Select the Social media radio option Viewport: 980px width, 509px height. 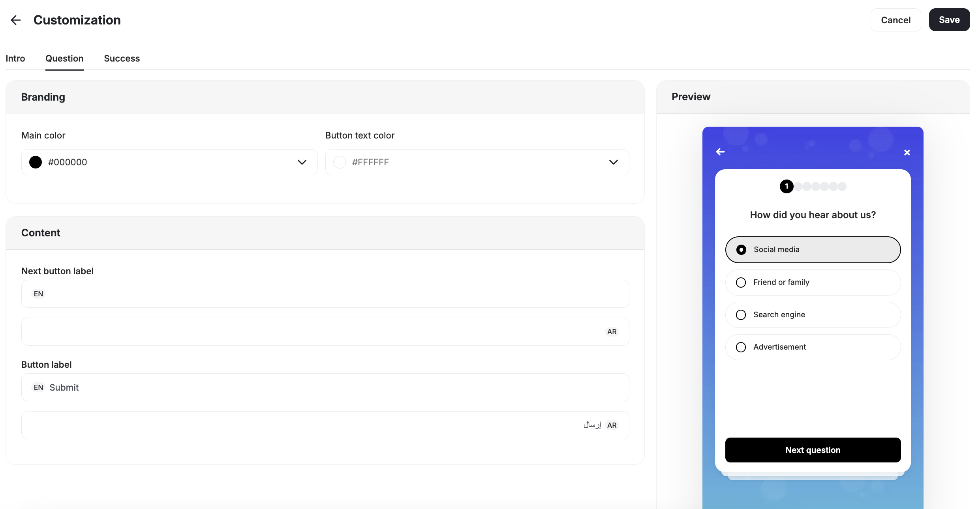(813, 250)
